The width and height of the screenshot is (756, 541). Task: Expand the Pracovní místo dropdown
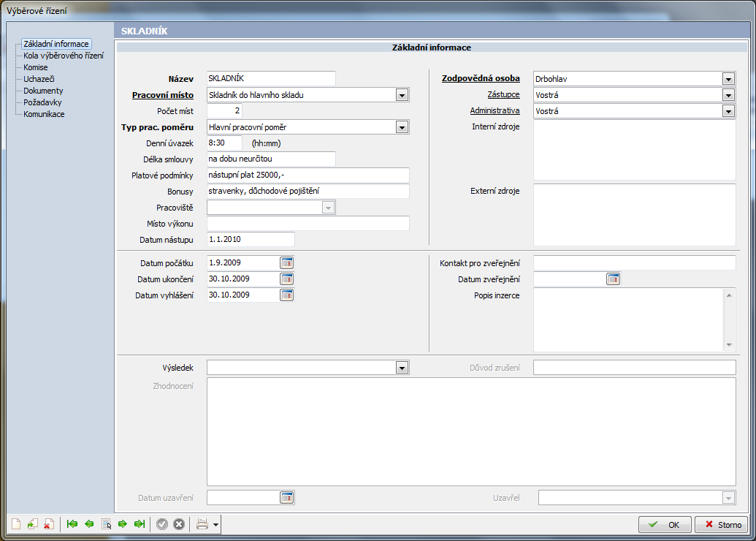click(402, 95)
